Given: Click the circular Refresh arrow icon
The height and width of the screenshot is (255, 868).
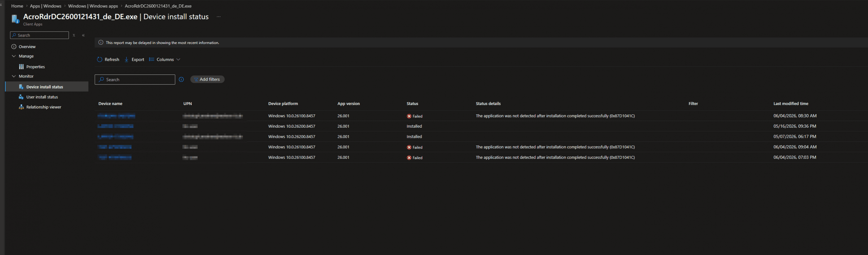Looking at the screenshot, I should tap(100, 60).
